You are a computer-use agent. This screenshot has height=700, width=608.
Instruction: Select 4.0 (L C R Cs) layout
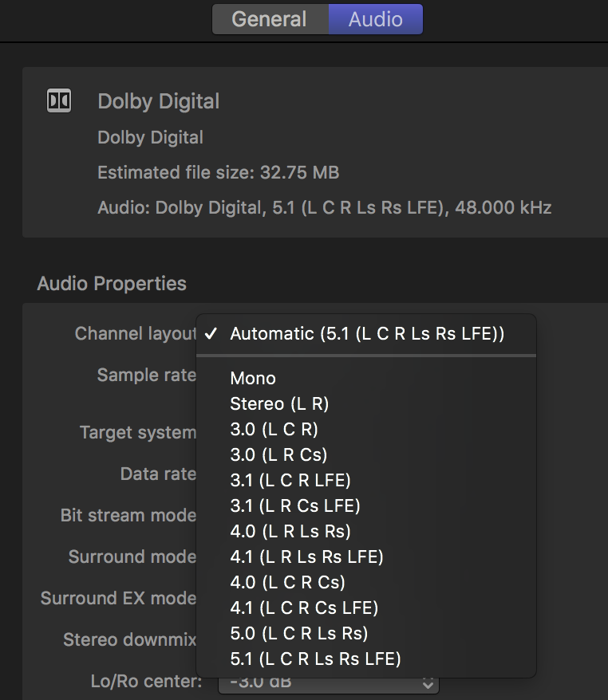287,582
